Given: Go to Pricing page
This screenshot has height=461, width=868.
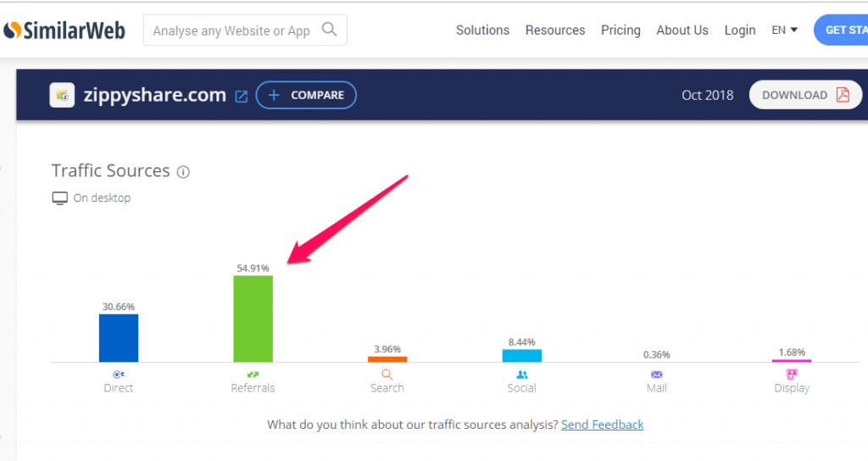Looking at the screenshot, I should [620, 31].
